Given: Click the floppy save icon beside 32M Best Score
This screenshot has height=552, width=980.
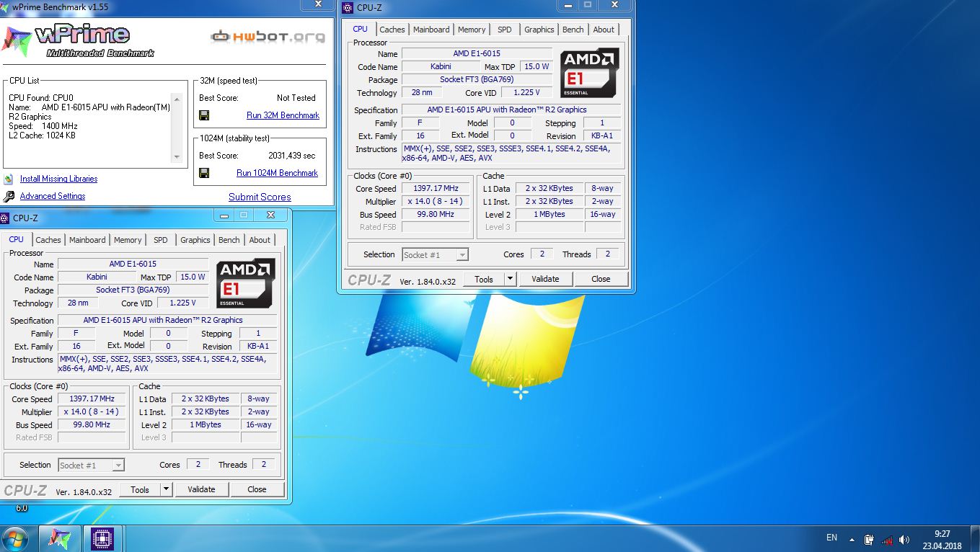Looking at the screenshot, I should tap(204, 115).
